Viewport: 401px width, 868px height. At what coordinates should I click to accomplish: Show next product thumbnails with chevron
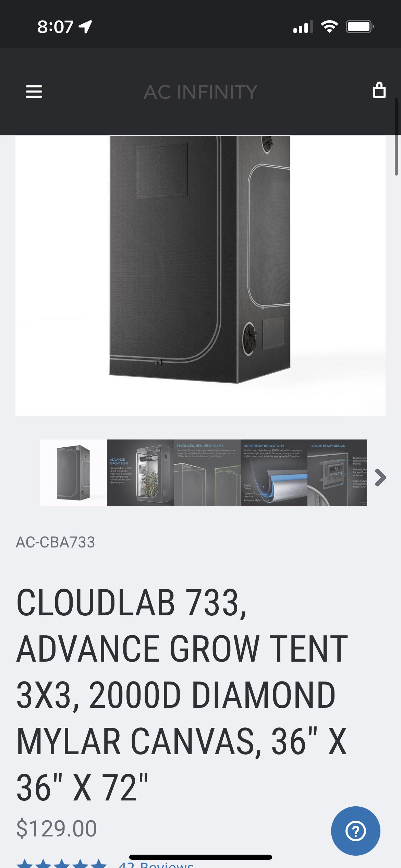click(380, 478)
